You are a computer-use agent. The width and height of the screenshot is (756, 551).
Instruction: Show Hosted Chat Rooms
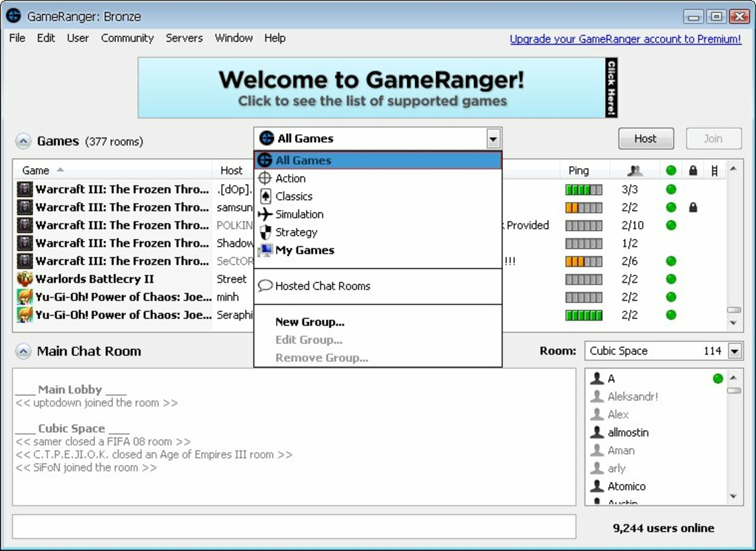click(x=378, y=285)
